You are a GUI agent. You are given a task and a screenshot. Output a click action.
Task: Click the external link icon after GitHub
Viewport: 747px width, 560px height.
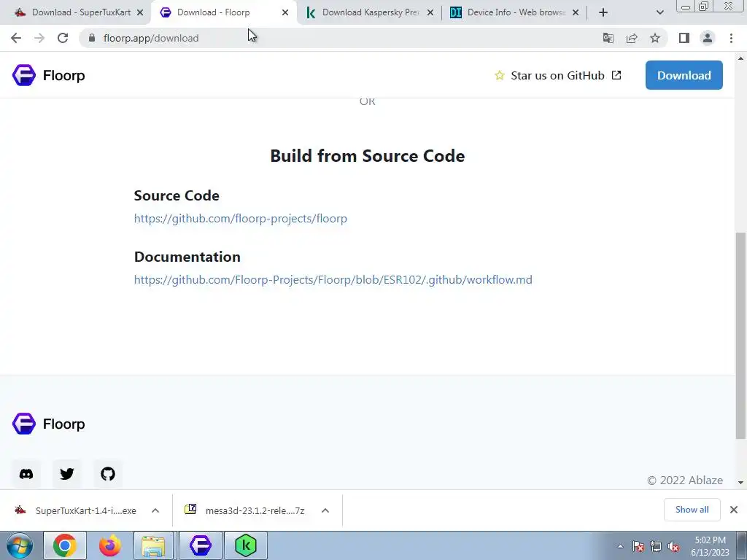click(x=616, y=75)
